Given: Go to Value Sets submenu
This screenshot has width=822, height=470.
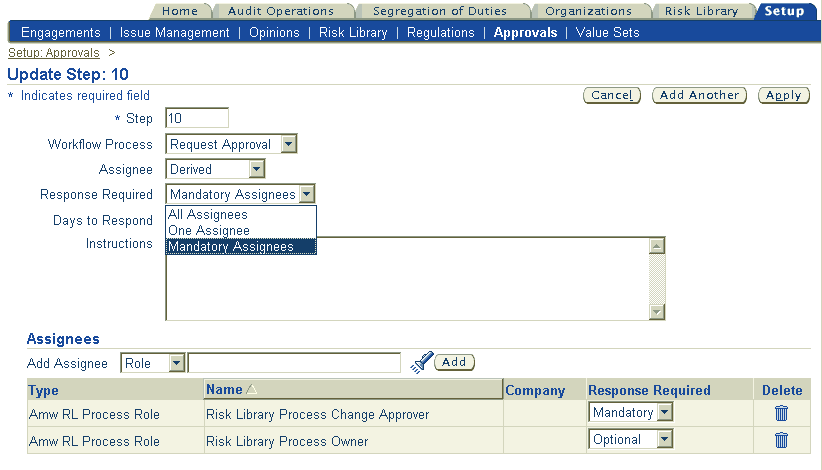Looking at the screenshot, I should [607, 32].
